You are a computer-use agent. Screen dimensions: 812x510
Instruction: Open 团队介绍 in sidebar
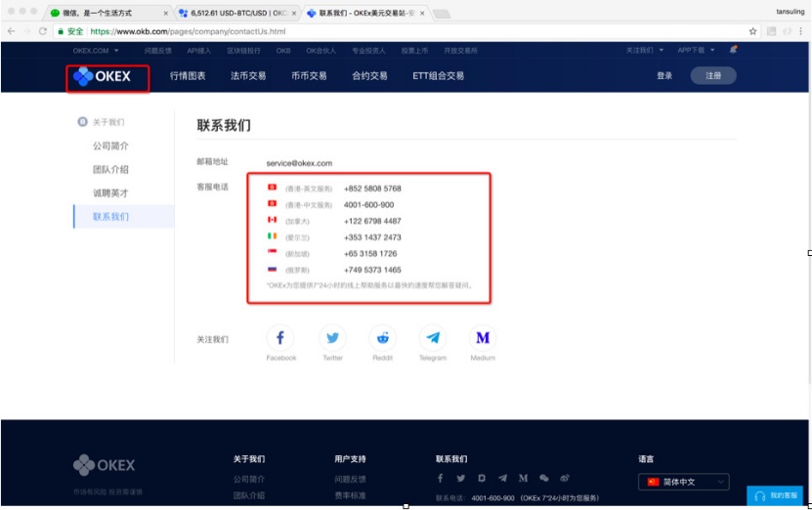tap(110, 169)
